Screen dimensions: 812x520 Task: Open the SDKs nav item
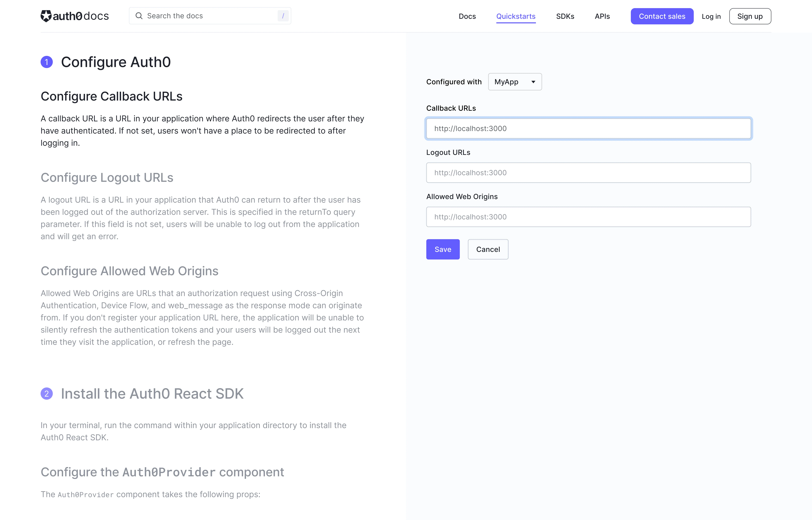tap(565, 16)
